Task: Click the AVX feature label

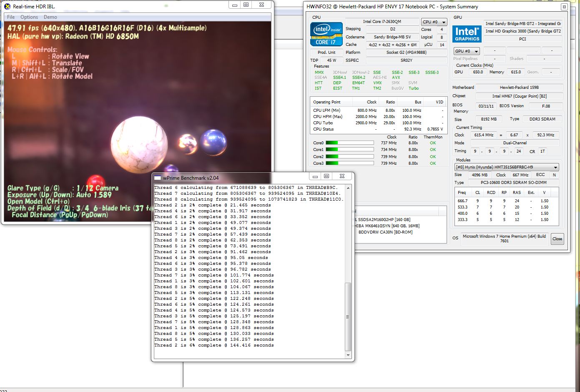Action: 396,78
